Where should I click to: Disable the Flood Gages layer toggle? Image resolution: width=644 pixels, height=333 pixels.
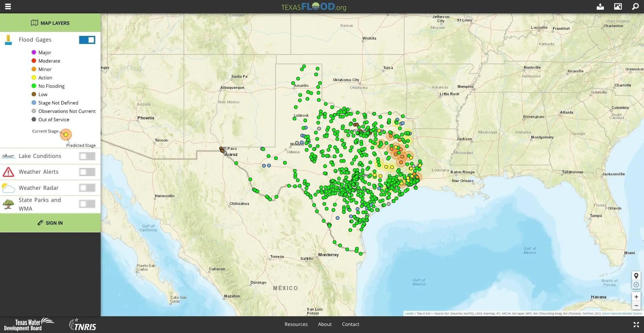87,40
